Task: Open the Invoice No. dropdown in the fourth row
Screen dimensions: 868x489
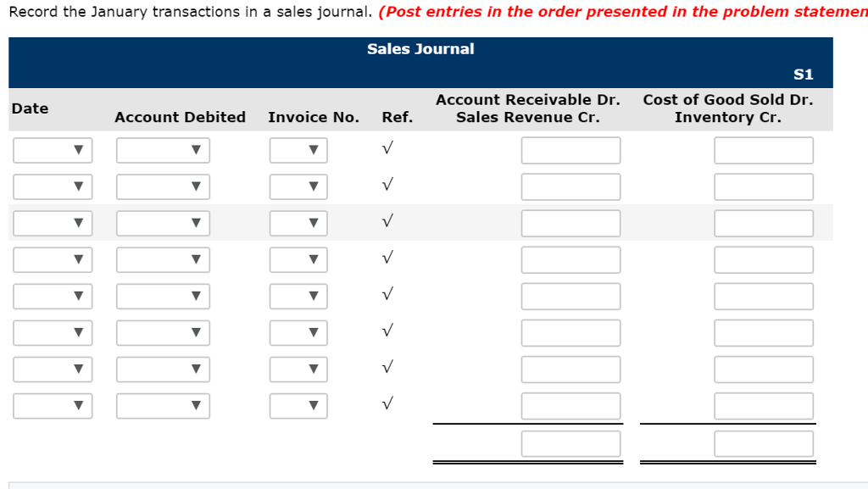Action: pos(298,259)
